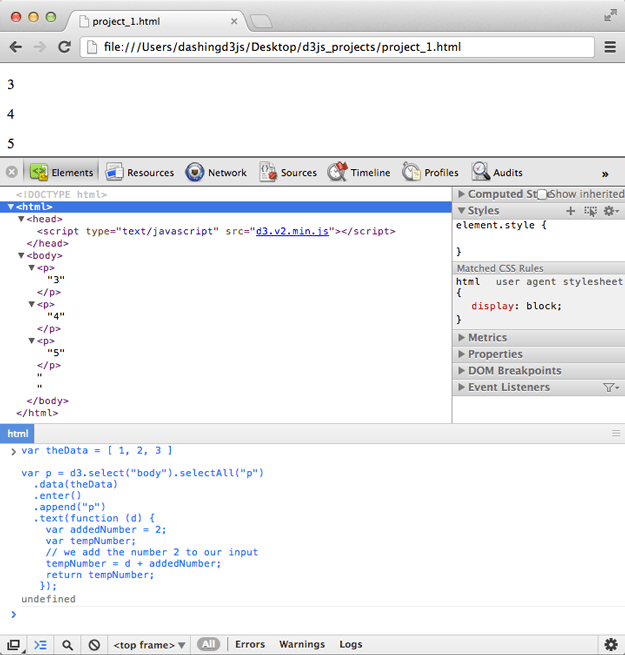Switch to the Resources panel

pyautogui.click(x=140, y=172)
